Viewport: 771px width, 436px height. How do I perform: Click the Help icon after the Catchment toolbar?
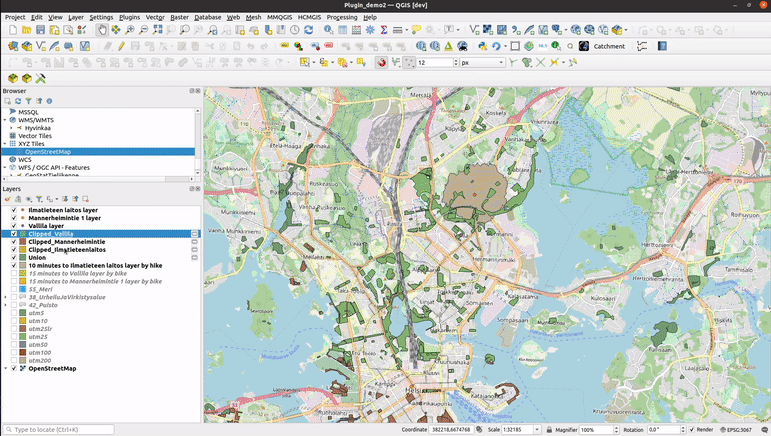(662, 46)
